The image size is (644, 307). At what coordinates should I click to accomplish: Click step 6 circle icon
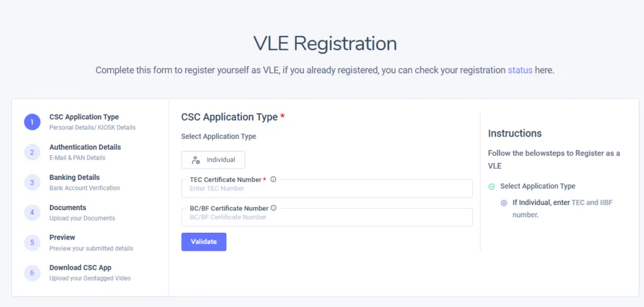pyautogui.click(x=32, y=273)
